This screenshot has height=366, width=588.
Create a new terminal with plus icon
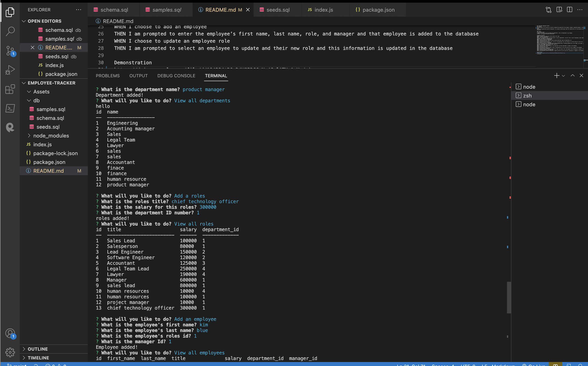556,76
